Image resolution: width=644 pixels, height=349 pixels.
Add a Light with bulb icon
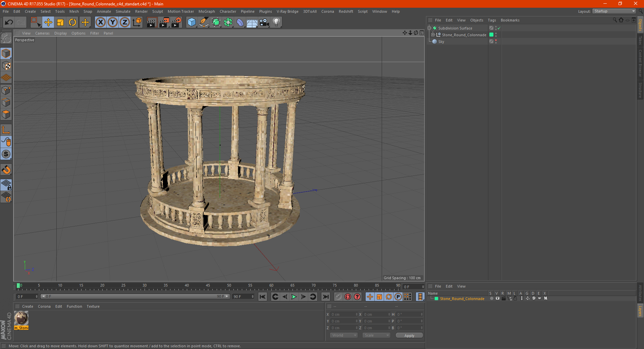[x=276, y=22]
